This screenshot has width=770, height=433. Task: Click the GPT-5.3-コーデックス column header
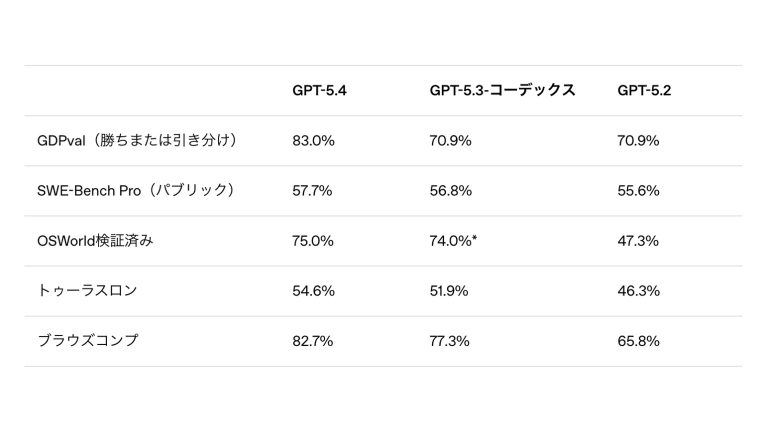click(x=502, y=90)
